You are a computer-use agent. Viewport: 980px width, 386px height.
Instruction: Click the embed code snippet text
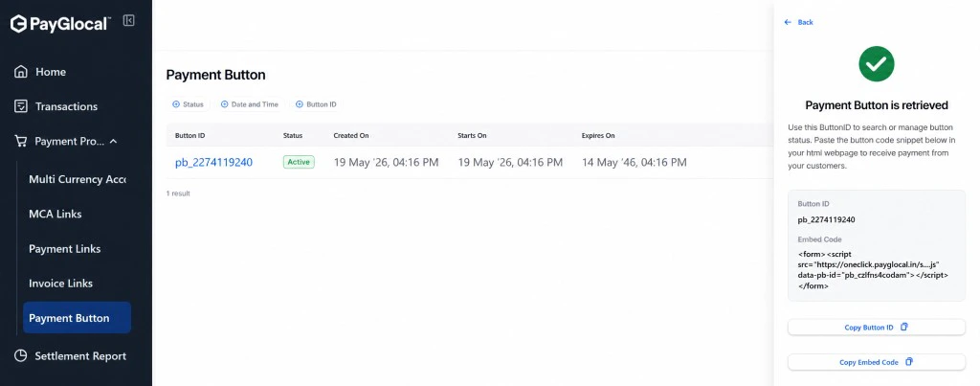(873, 270)
